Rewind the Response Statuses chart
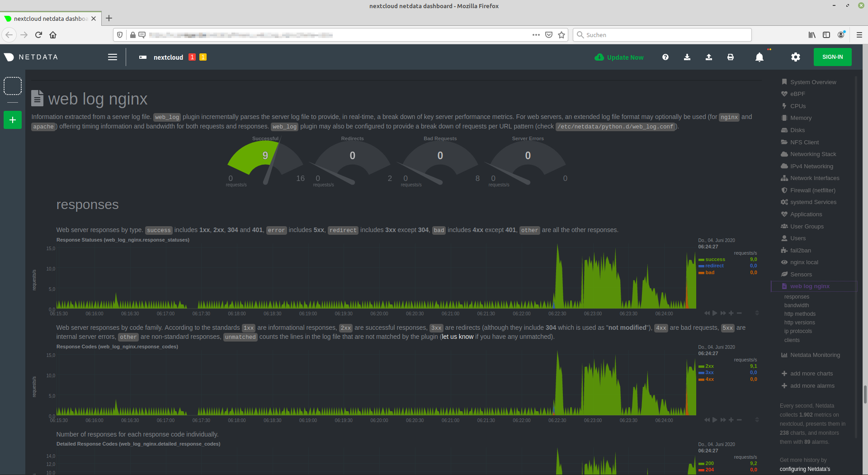868x475 pixels. pyautogui.click(x=707, y=313)
